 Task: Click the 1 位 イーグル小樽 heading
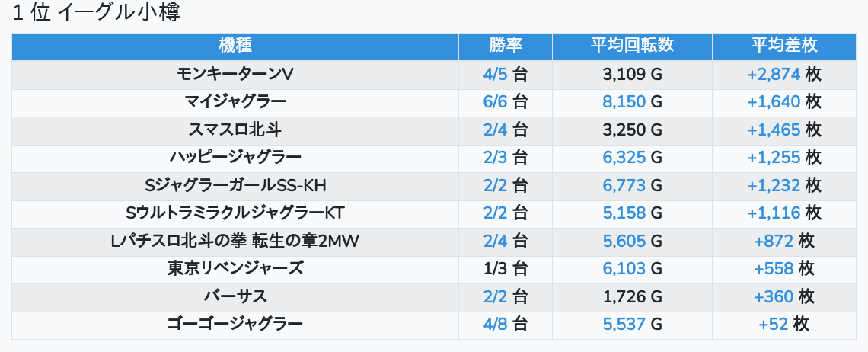97,13
